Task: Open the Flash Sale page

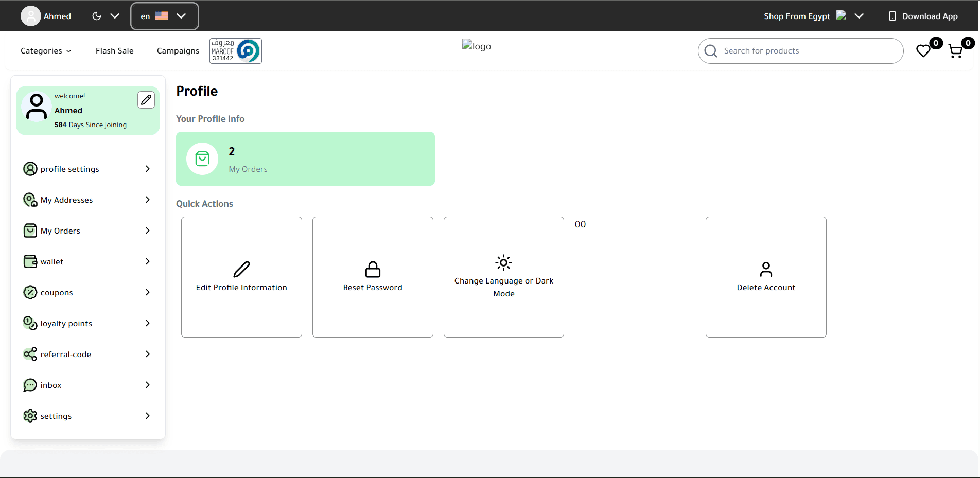Action: (114, 51)
